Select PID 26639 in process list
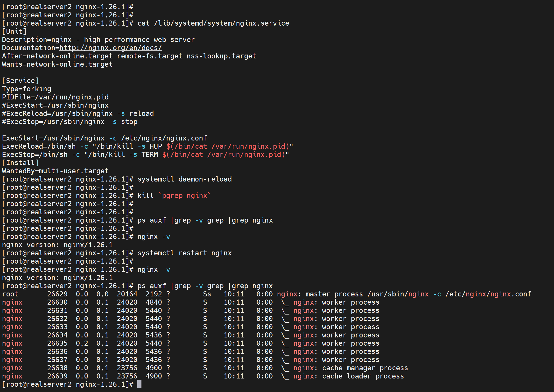 pyautogui.click(x=57, y=376)
